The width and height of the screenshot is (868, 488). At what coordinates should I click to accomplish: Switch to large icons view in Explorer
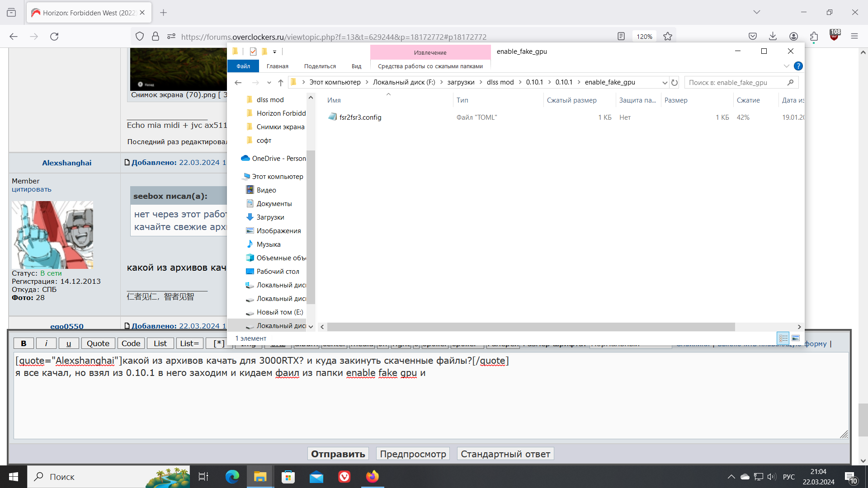[x=796, y=338]
